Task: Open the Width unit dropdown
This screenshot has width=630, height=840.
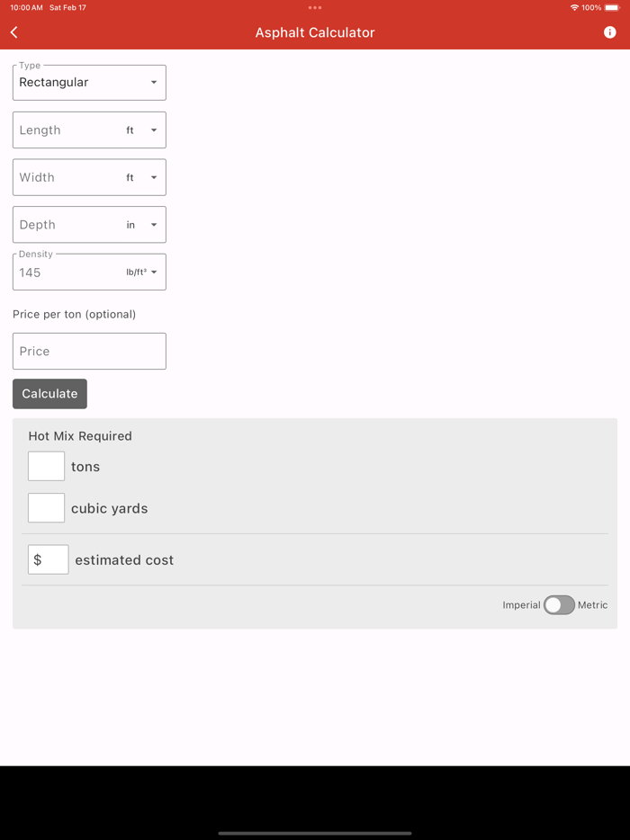Action: (151, 177)
